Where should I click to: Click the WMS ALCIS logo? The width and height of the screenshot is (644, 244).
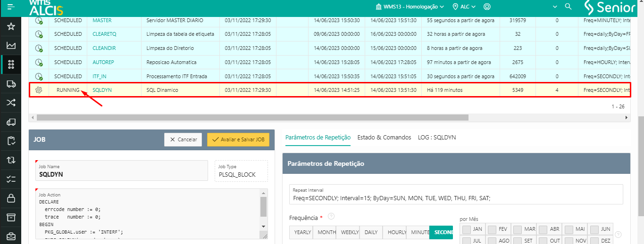point(46,7)
